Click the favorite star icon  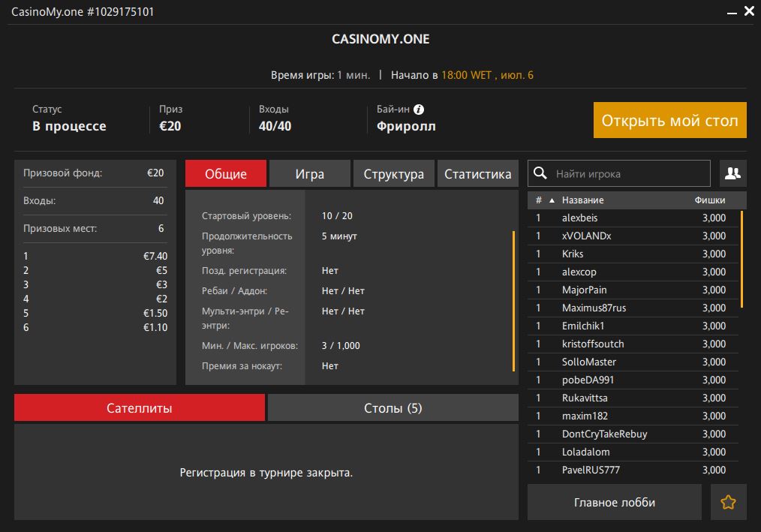(x=728, y=503)
